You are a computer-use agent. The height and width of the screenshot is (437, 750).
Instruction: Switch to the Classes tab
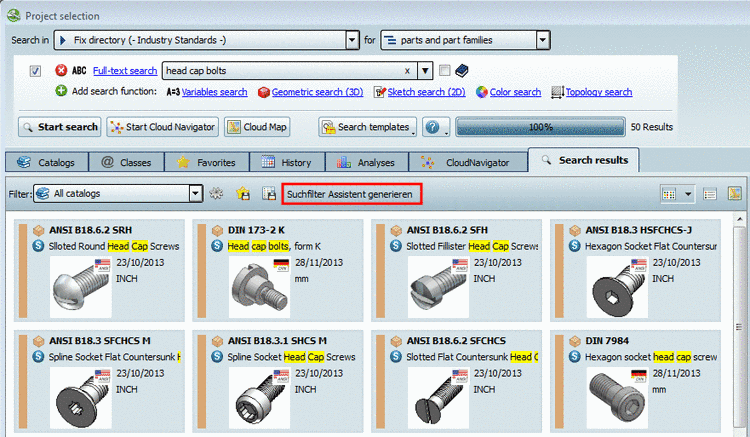tap(127, 163)
